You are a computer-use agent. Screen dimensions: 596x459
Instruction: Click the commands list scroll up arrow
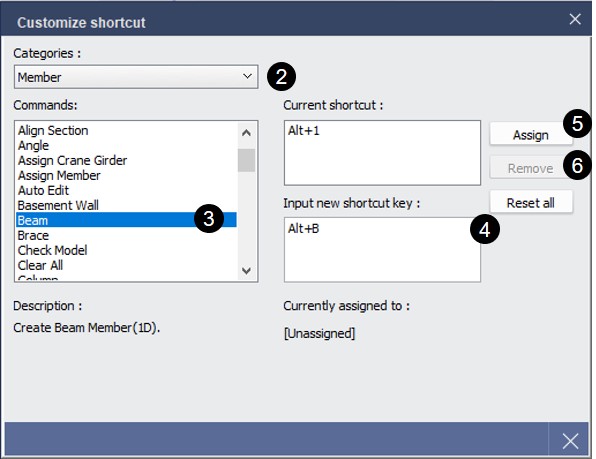coord(246,133)
